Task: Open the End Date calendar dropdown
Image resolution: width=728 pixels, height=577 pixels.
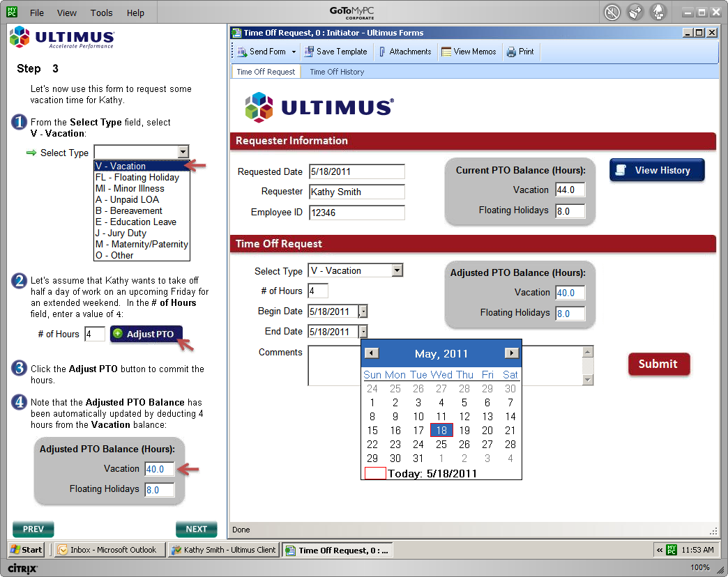Action: pos(363,332)
